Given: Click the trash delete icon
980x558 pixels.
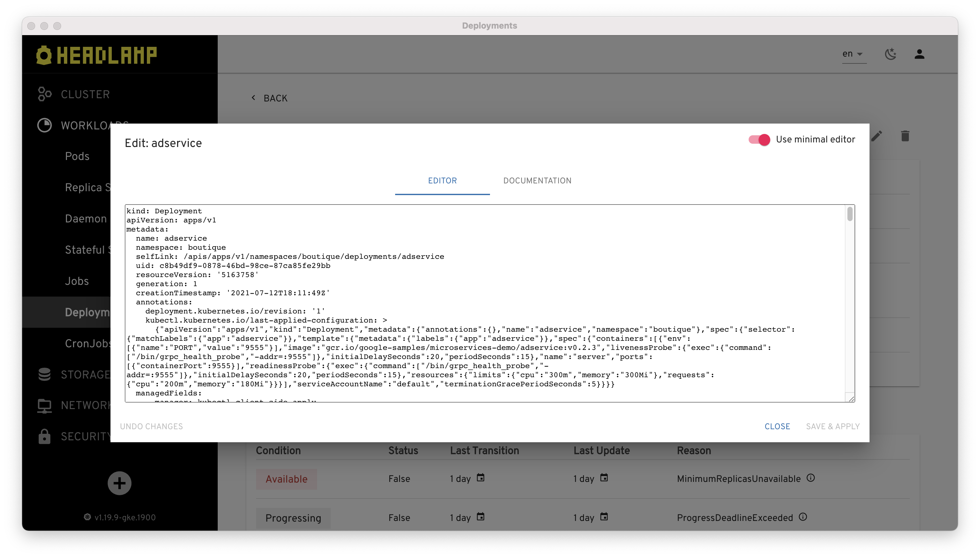Looking at the screenshot, I should (905, 136).
